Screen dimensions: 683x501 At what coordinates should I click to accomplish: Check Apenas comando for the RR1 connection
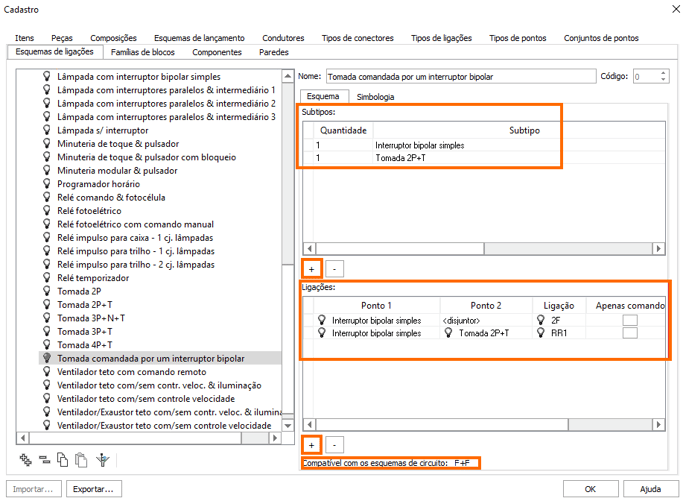pos(629,333)
